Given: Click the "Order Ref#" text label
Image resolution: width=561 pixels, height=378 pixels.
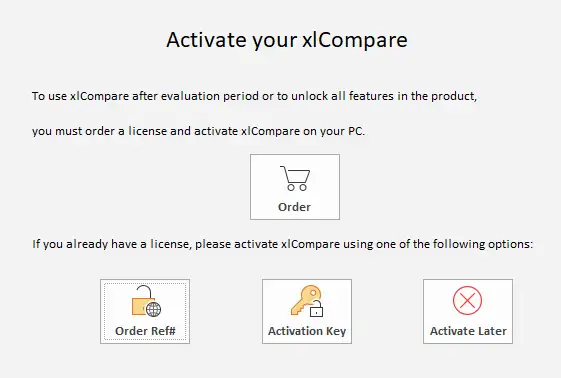Looking at the screenshot, I should [x=145, y=331].
